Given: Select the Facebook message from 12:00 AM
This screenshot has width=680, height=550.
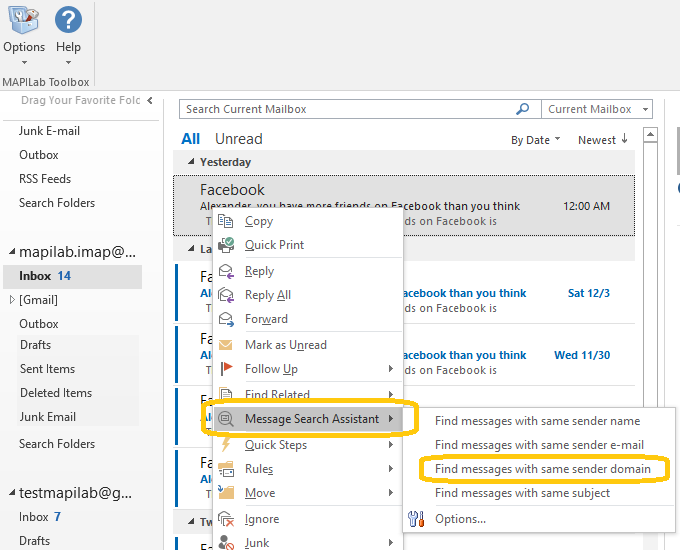Looking at the screenshot, I should [404, 206].
